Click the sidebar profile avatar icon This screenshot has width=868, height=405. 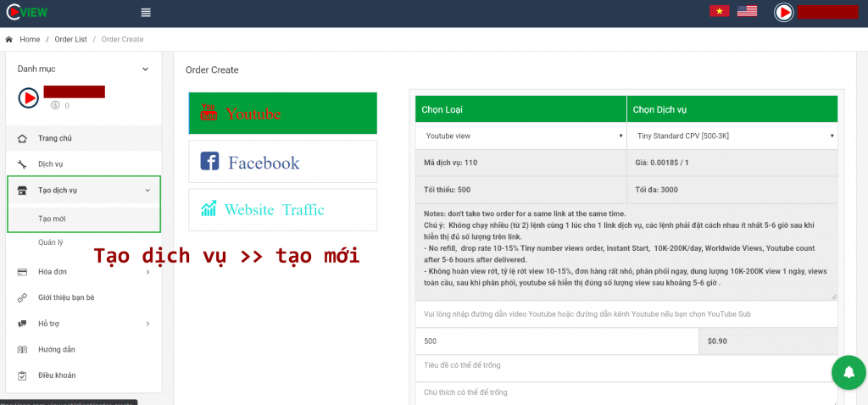tap(28, 98)
